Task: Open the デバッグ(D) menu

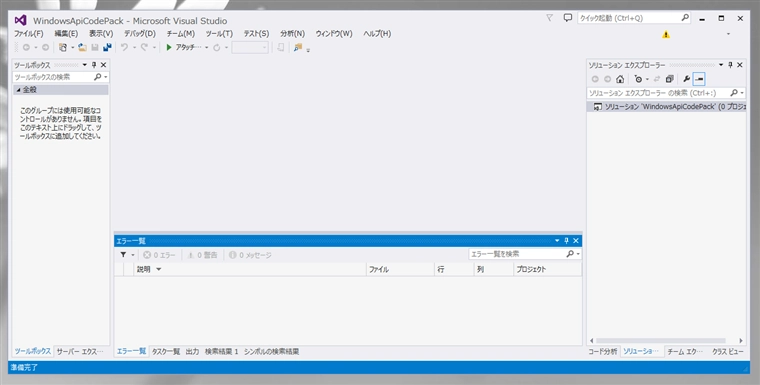Action: (x=140, y=34)
